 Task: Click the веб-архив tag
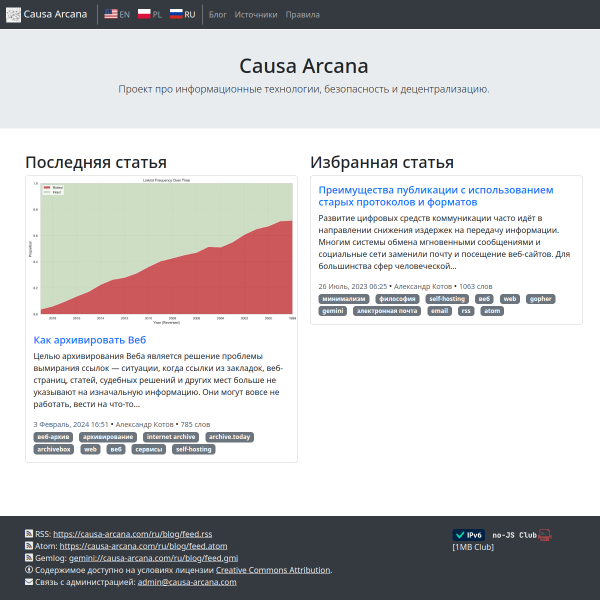tap(53, 437)
